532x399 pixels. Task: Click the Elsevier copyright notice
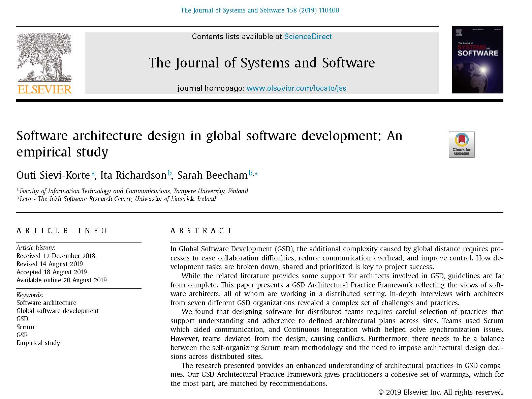coord(441,392)
